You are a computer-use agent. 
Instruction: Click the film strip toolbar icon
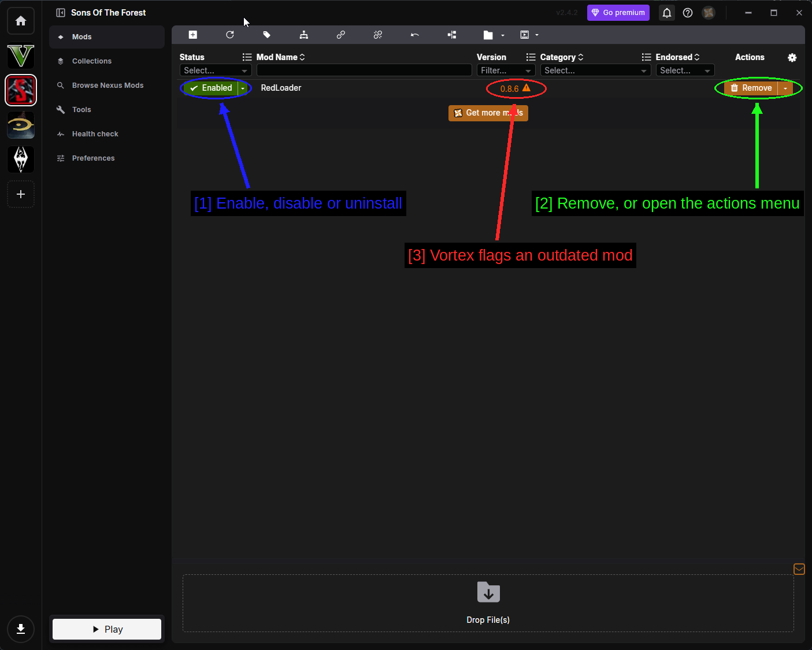(525, 35)
